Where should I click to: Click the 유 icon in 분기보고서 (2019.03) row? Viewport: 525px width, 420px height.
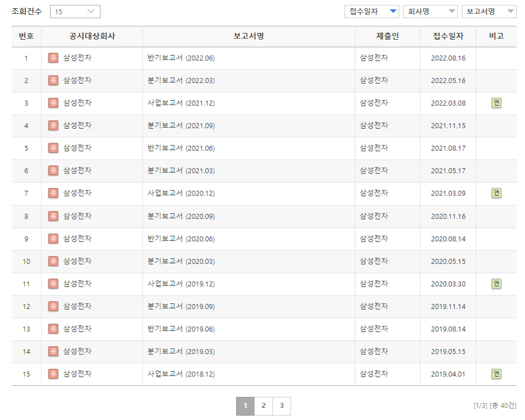click(x=53, y=351)
